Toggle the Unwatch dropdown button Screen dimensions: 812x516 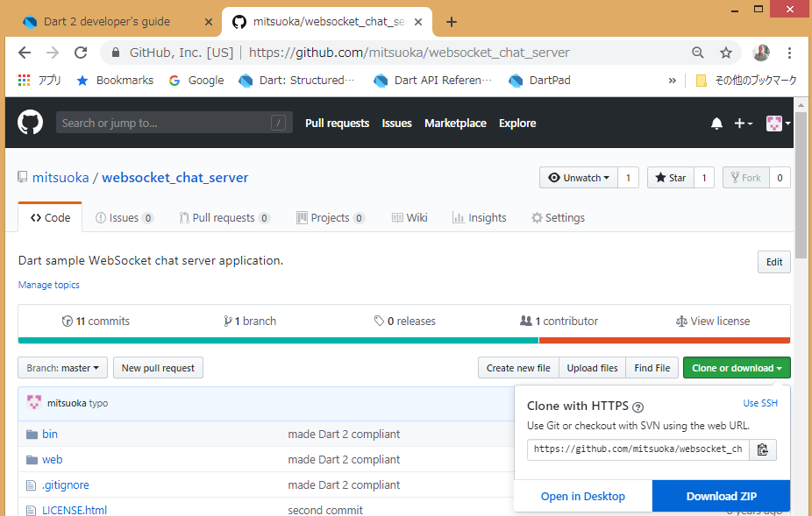point(579,178)
